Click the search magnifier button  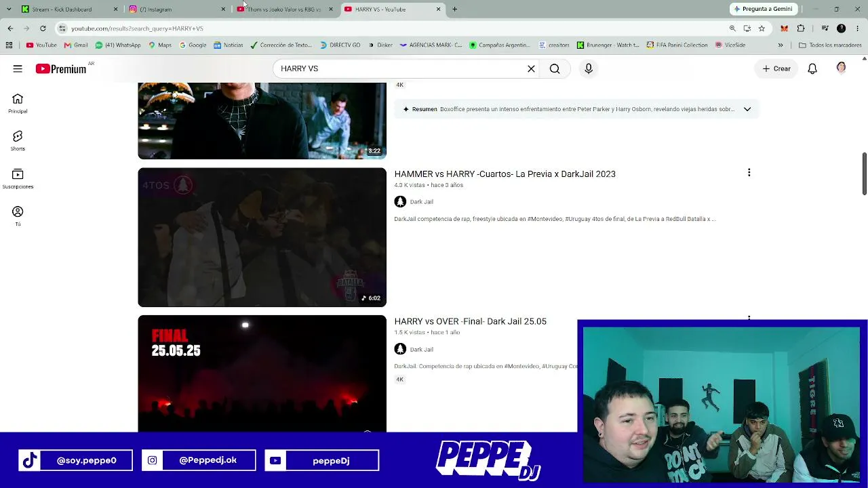555,68
